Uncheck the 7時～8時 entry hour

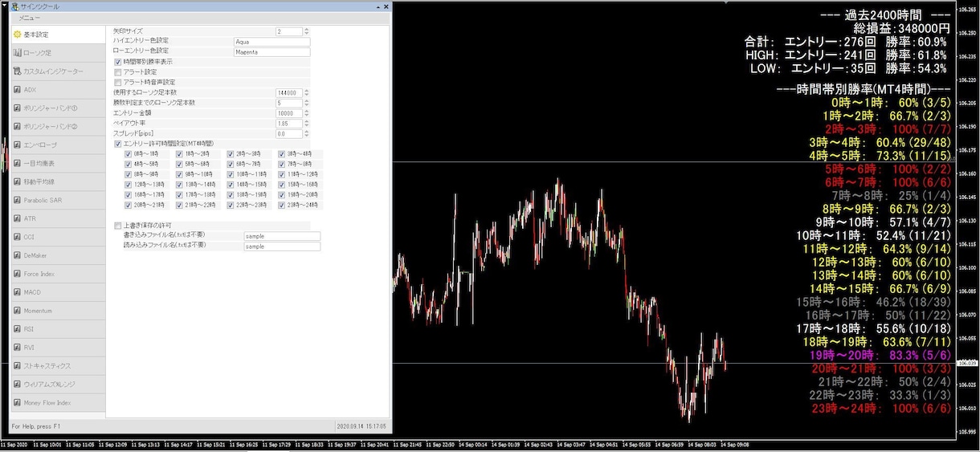click(282, 164)
